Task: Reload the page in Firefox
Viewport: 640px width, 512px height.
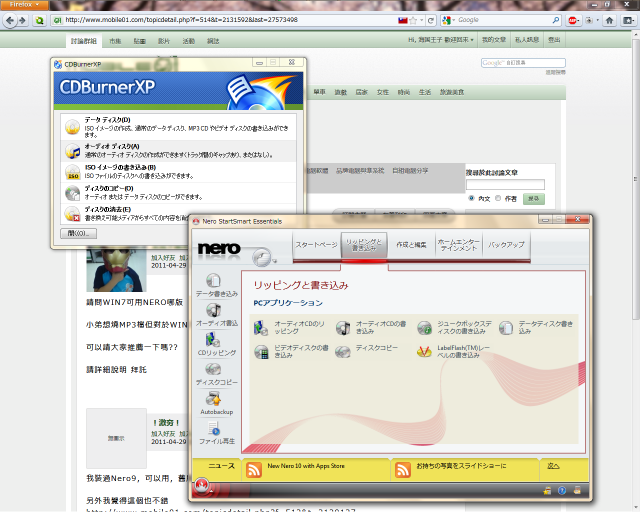Action: tap(431, 20)
